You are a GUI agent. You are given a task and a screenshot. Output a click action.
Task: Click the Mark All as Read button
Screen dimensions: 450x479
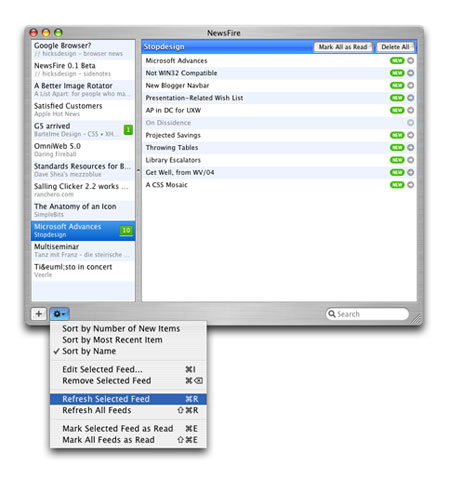[x=343, y=47]
